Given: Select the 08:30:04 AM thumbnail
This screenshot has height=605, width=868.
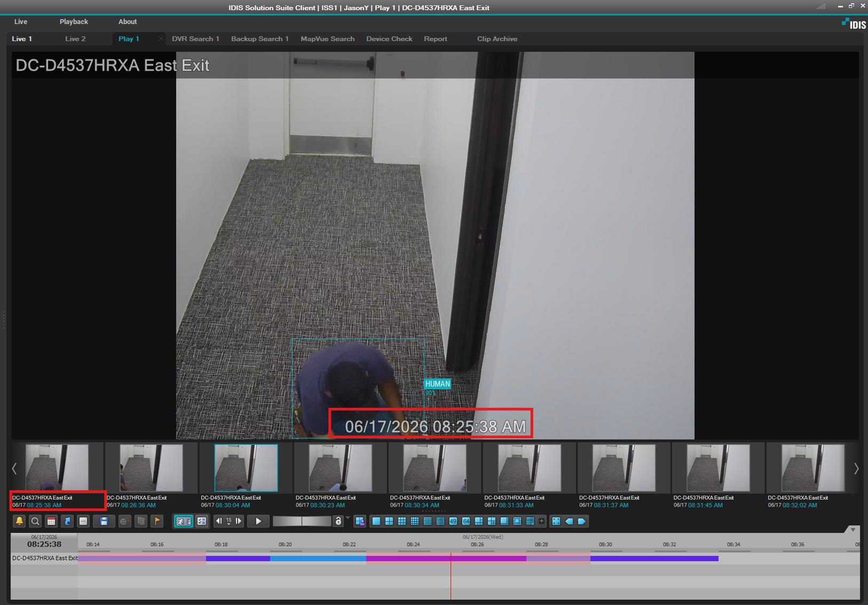Looking at the screenshot, I should point(246,468).
